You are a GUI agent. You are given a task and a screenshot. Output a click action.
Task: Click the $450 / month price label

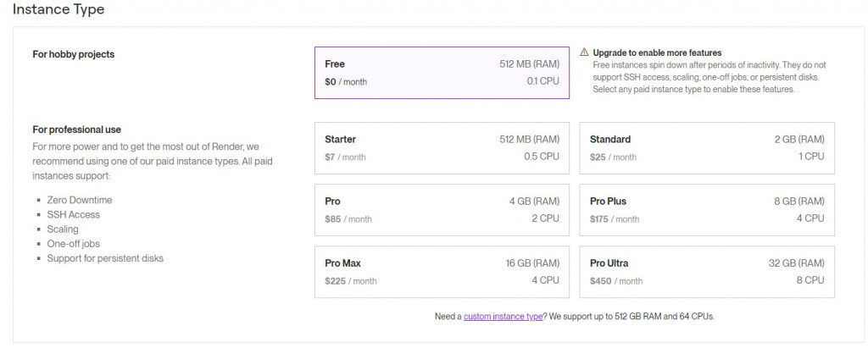[x=616, y=281]
